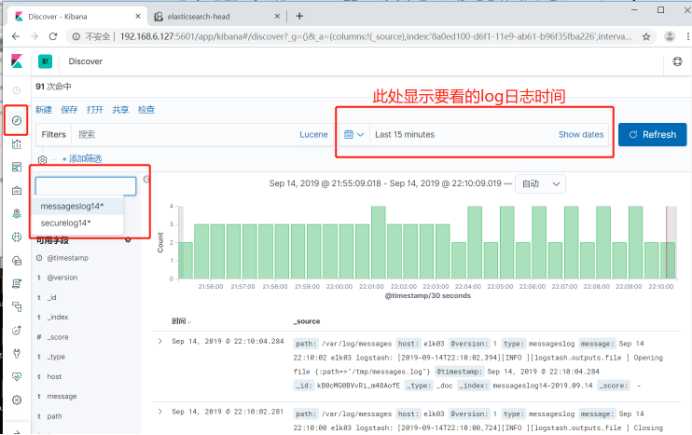The height and width of the screenshot is (435, 692).
Task: Select the _index field
Action: click(x=58, y=317)
